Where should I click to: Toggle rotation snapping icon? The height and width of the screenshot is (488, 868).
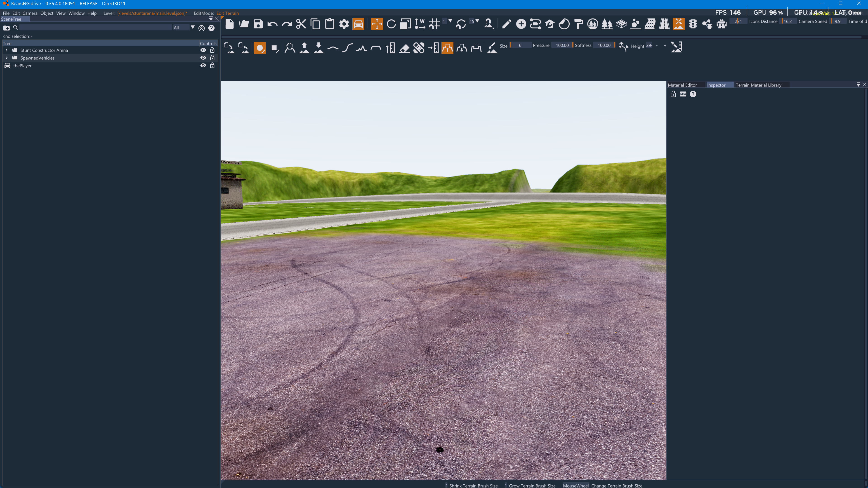pyautogui.click(x=461, y=24)
